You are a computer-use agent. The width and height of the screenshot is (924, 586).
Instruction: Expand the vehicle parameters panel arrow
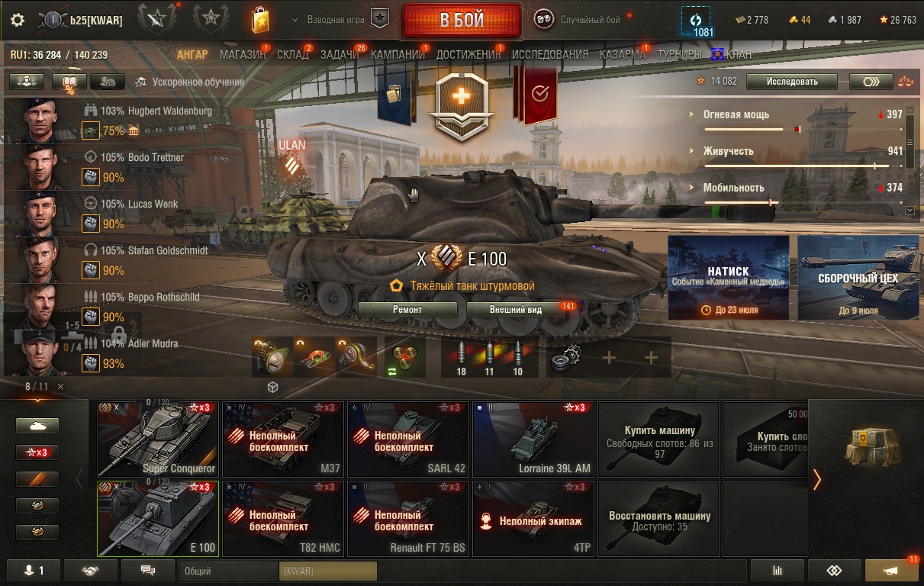910,211
